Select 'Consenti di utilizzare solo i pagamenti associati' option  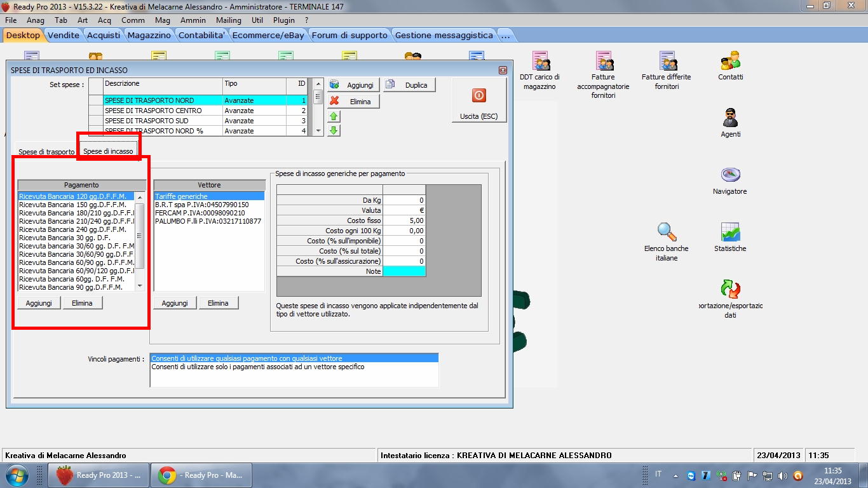click(x=294, y=367)
